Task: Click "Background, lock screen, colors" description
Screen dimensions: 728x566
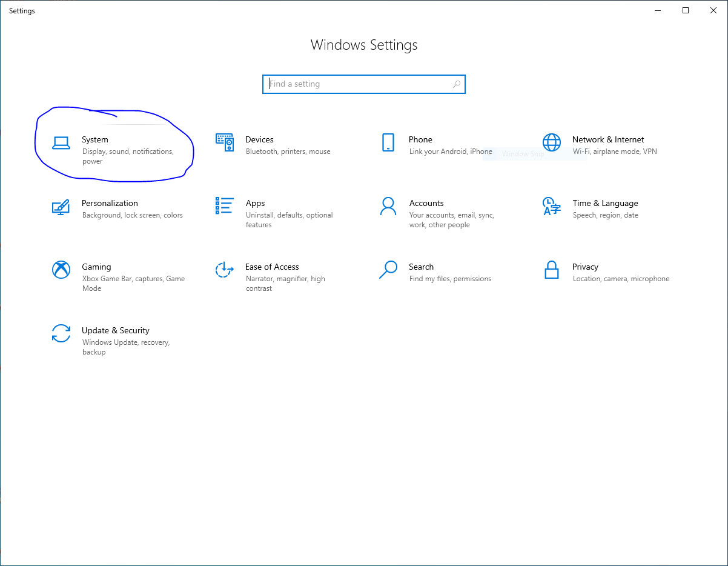Action: pyautogui.click(x=133, y=215)
